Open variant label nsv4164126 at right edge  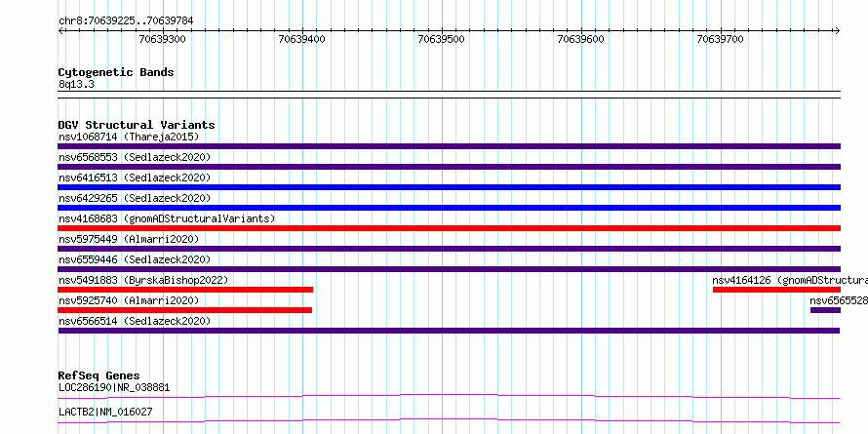(x=790, y=280)
